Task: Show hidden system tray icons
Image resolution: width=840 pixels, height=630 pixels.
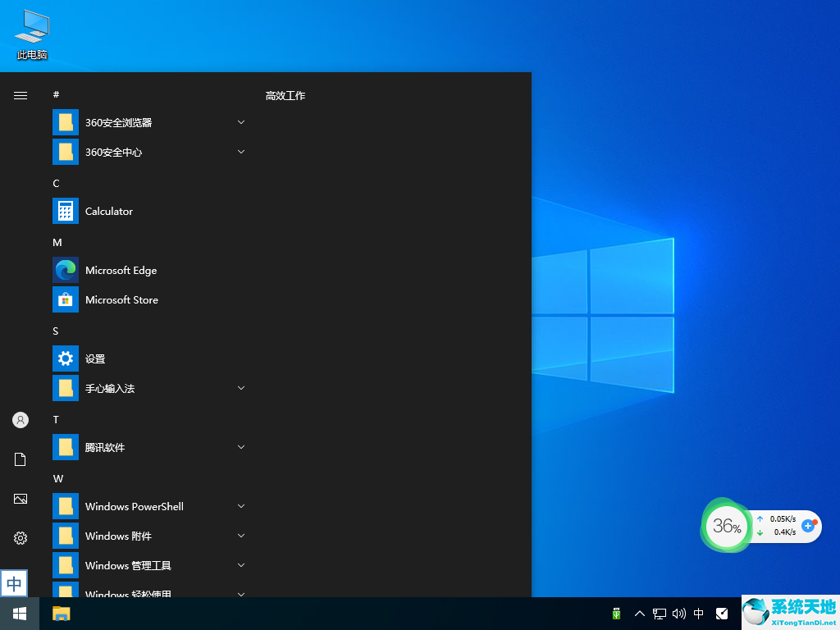Action: point(639,614)
